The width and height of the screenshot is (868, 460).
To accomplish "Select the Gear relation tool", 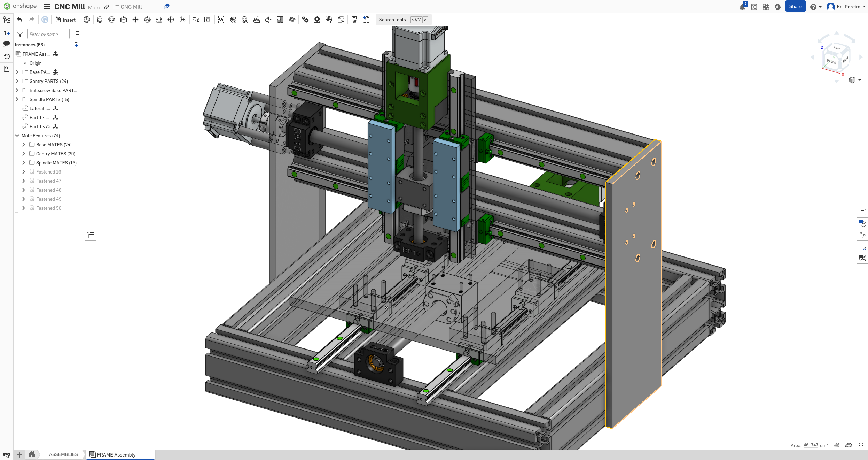I will pos(305,20).
